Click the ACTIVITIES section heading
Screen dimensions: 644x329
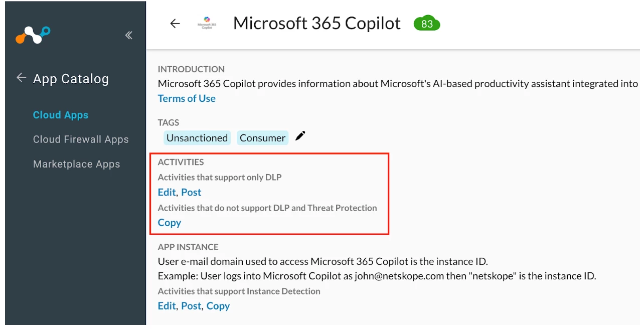tap(181, 162)
